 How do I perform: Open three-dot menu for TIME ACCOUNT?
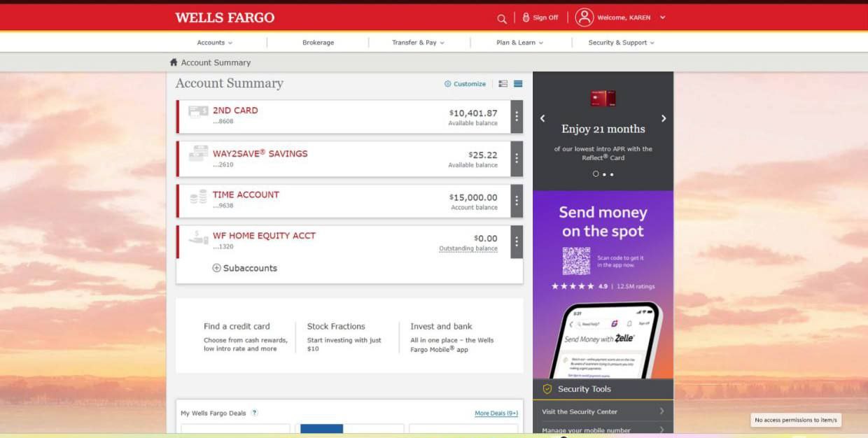[x=517, y=201]
